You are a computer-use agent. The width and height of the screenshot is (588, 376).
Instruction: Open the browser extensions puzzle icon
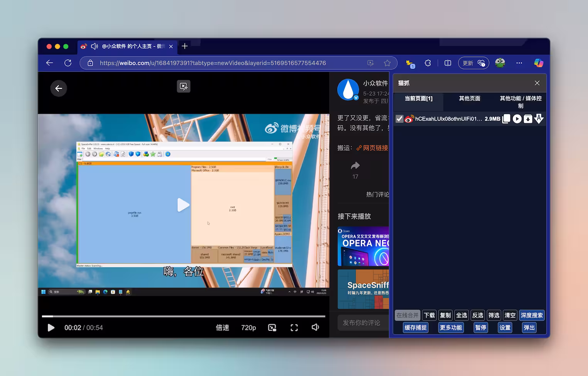pos(428,63)
